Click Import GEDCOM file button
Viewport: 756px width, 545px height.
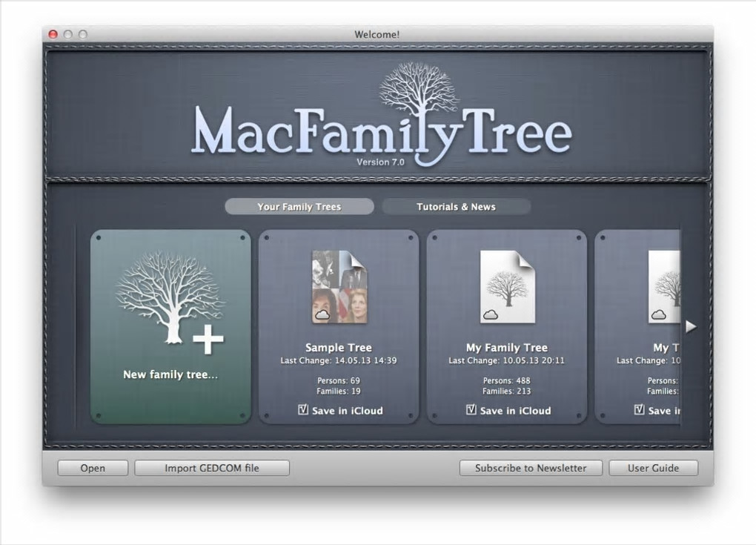coord(212,468)
